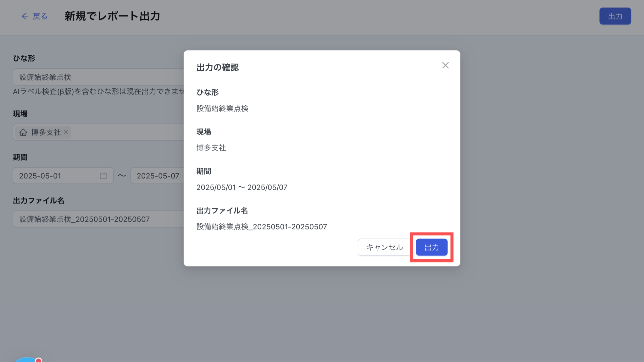The image size is (644, 362).
Task: Select the 博多支社 tag label
Action: pyautogui.click(x=46, y=132)
